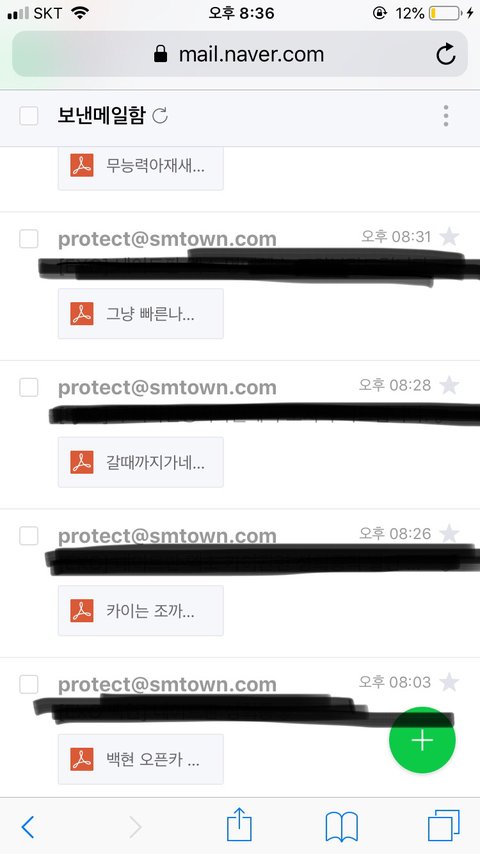Open the 갈때까지가네... PDF attachment
480x854 pixels.
(141, 462)
